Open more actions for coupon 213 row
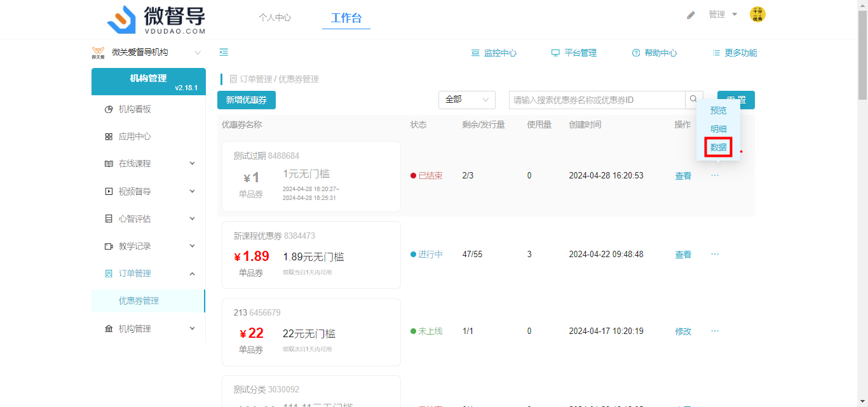The image size is (868, 407). (x=715, y=331)
